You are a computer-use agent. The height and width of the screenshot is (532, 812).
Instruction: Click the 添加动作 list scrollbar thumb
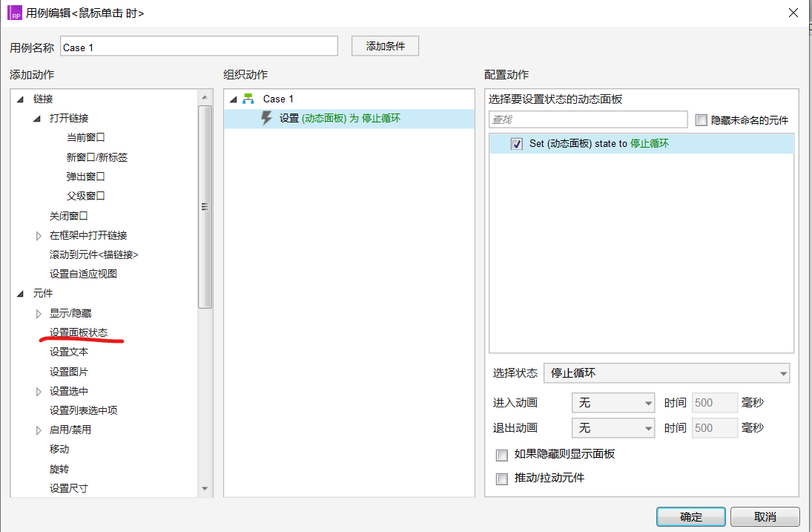click(x=205, y=207)
